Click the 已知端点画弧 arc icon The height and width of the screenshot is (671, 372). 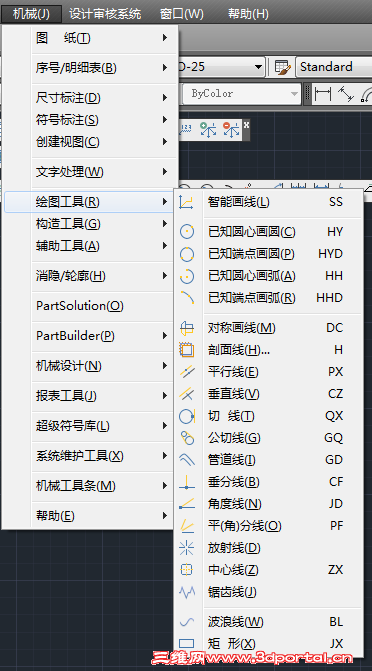187,298
